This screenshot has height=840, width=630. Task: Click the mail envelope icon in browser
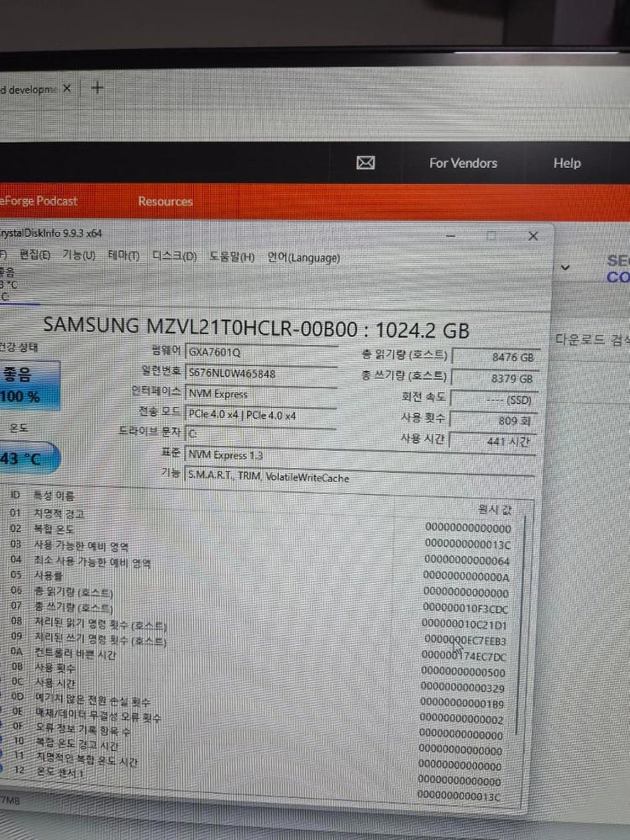pyautogui.click(x=365, y=163)
